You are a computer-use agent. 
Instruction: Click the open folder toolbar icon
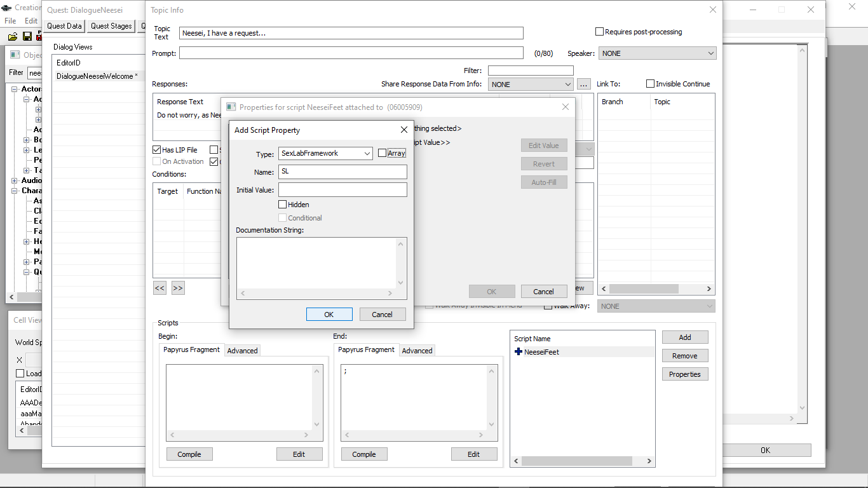[13, 37]
